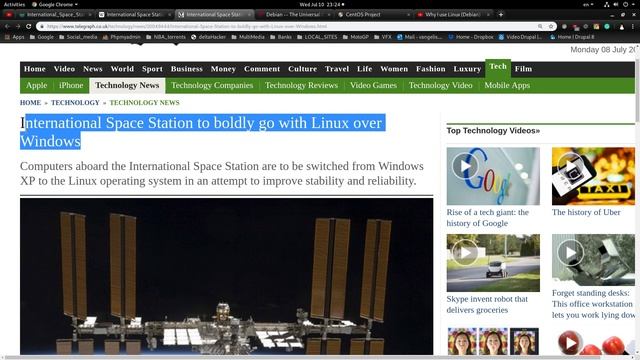Go to the iPhone technology subsection
Image resolution: width=640 pixels, height=360 pixels.
coord(71,85)
